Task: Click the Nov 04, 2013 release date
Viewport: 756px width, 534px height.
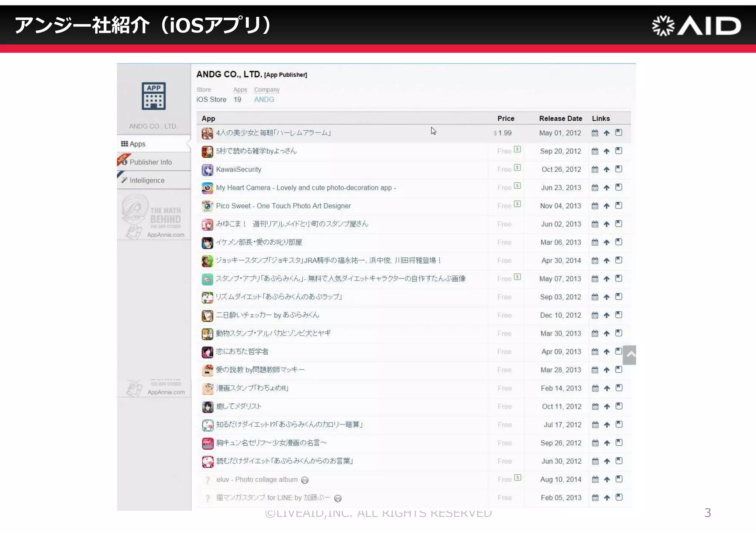Action: (x=560, y=206)
